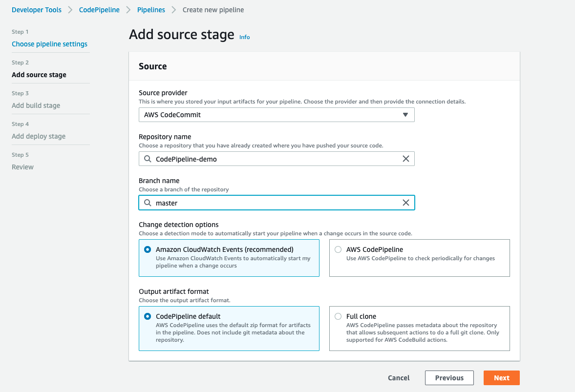The width and height of the screenshot is (575, 392).
Task: Click the search icon in Repository name field
Action: 148,159
